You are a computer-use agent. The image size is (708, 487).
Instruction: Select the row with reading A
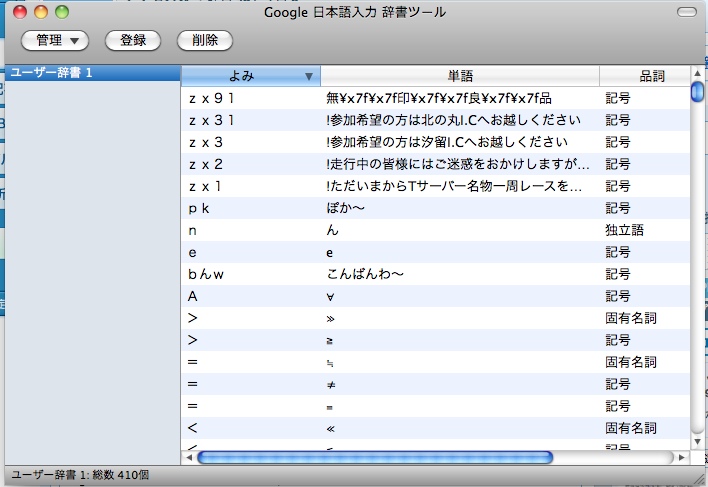click(x=435, y=296)
